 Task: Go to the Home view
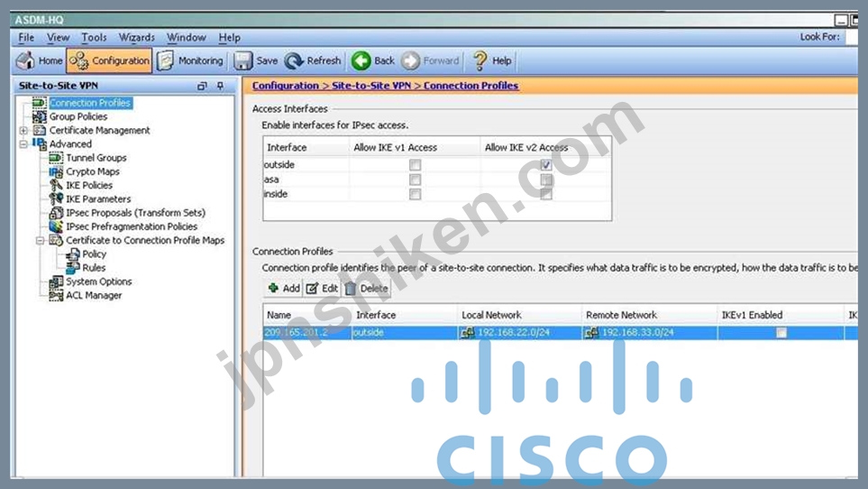pos(39,61)
